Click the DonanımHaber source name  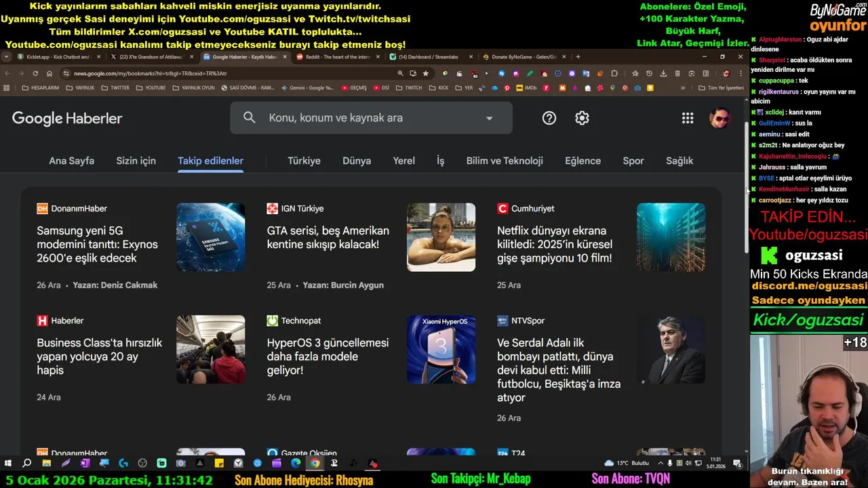[x=79, y=209]
